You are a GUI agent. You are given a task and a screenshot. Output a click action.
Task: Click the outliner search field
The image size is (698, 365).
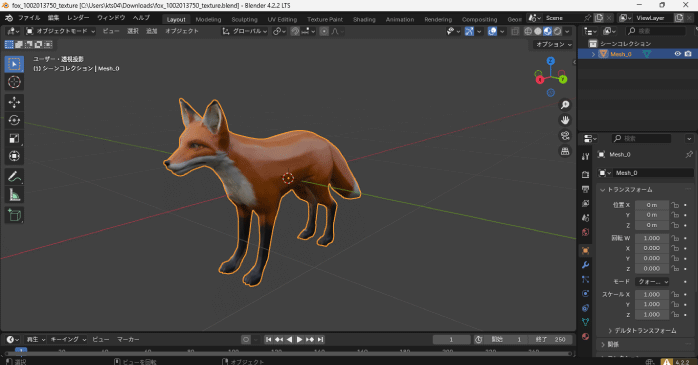tap(655, 31)
